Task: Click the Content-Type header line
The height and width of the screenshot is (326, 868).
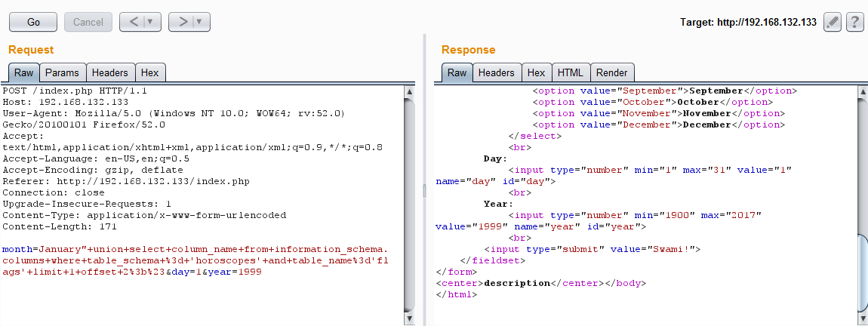Action: point(144,215)
